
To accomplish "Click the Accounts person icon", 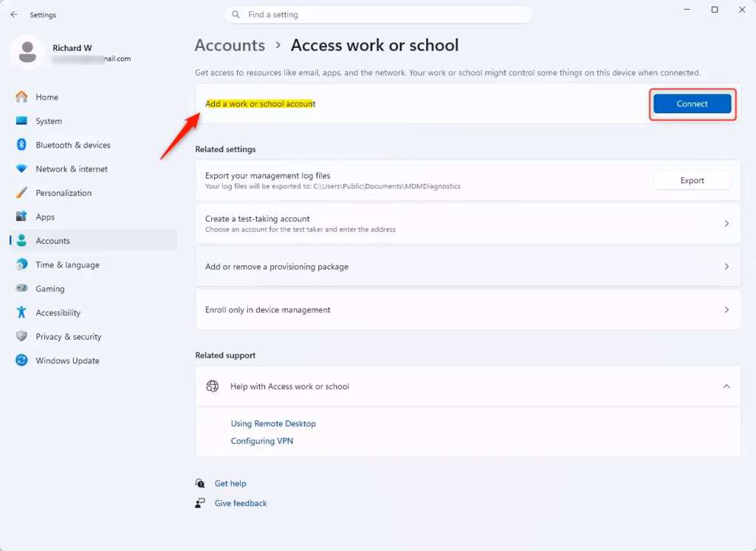I will 21,240.
